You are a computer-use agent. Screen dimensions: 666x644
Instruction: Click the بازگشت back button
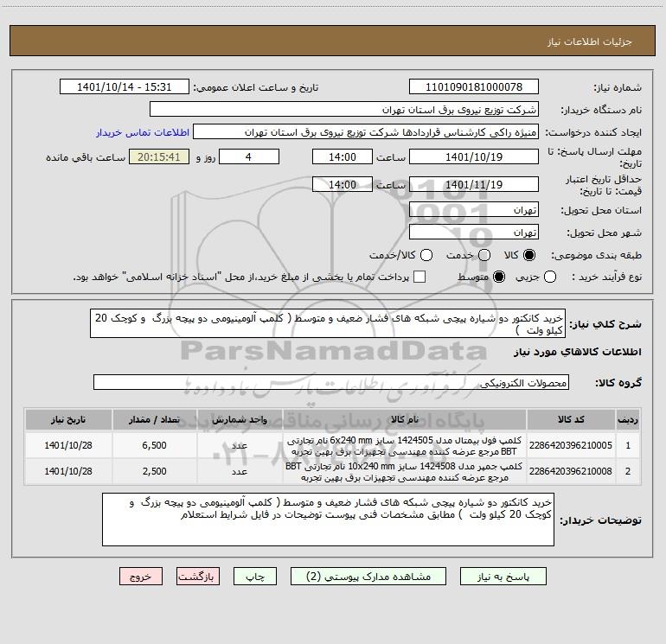coord(198,576)
